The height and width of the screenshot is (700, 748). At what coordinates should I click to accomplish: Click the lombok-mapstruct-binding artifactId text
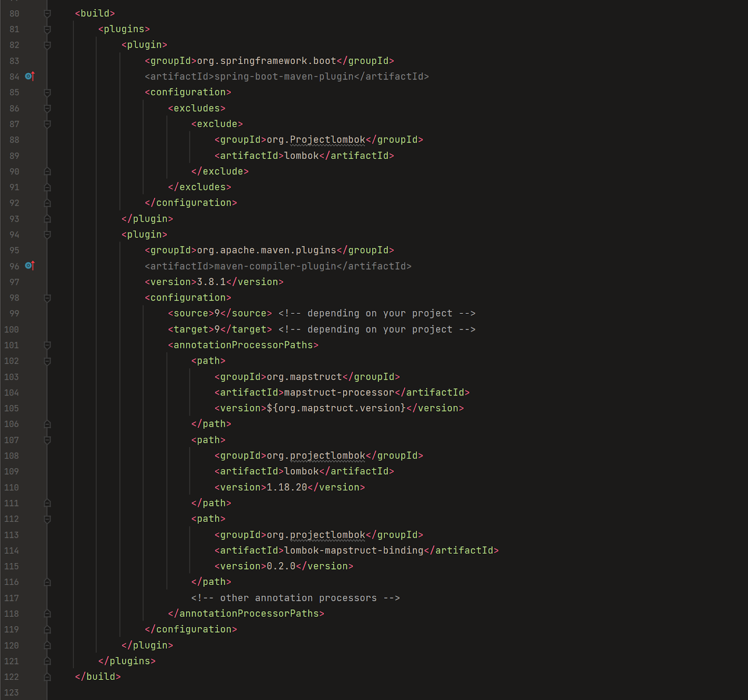[354, 550]
